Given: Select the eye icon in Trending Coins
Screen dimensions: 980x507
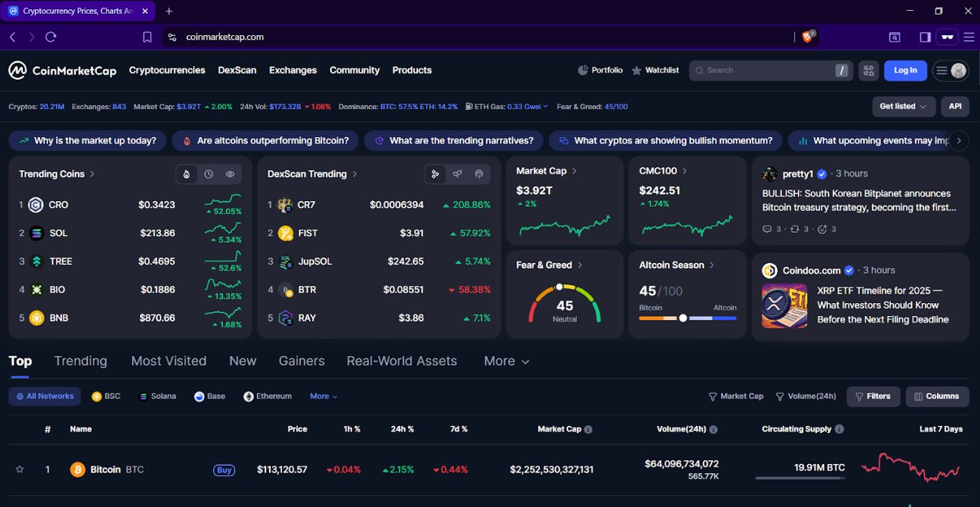Looking at the screenshot, I should click(230, 174).
